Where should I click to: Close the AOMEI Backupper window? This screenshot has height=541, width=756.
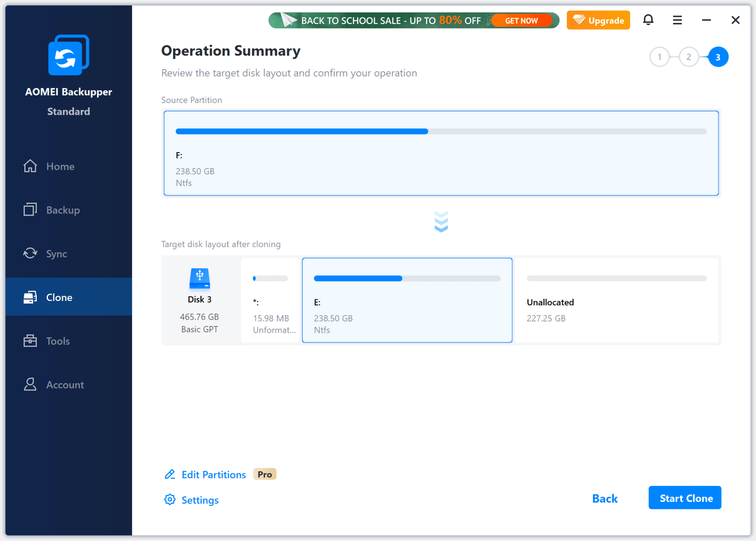pyautogui.click(x=735, y=20)
